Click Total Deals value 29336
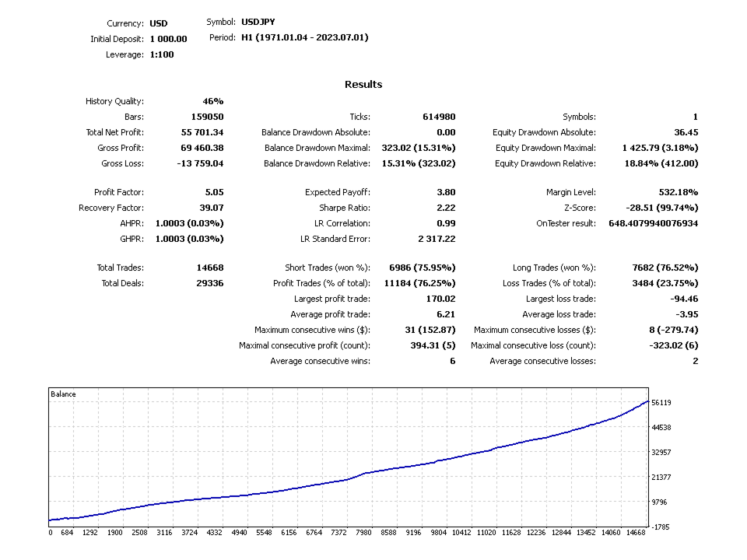Screen dimensions: 747x560 pos(210,283)
